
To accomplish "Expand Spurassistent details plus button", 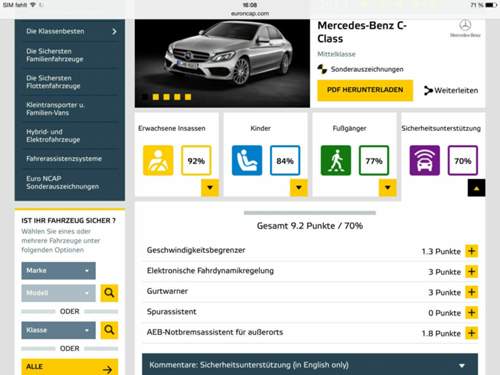I will pyautogui.click(x=472, y=313).
